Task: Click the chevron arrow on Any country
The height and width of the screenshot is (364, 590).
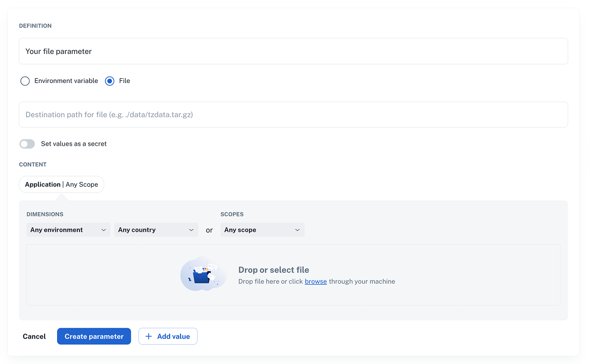Action: click(191, 230)
